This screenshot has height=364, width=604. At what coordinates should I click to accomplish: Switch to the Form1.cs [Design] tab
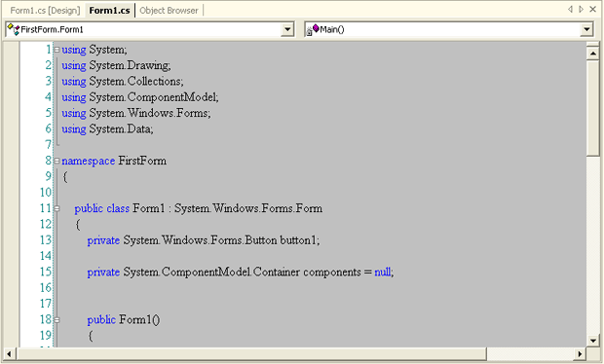click(x=45, y=11)
